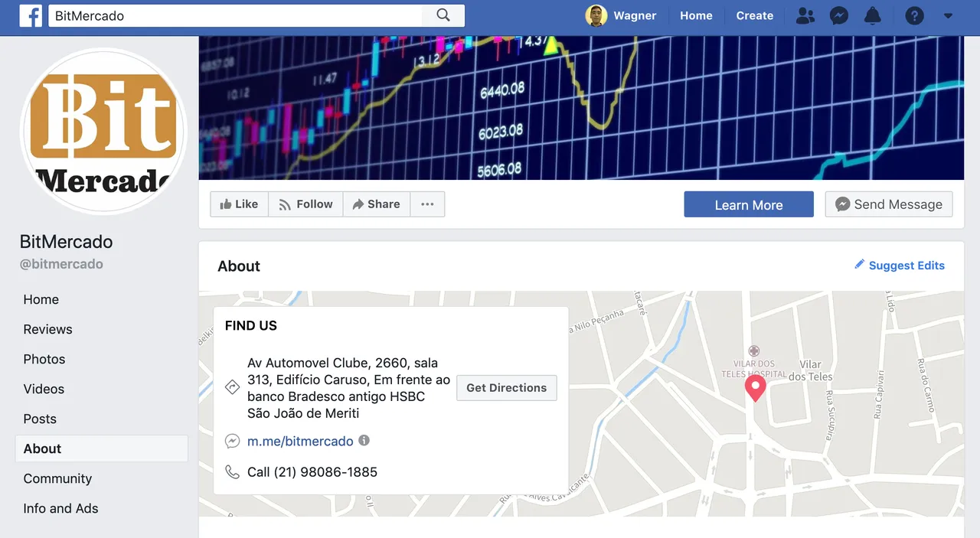Open the Facebook logo home icon
Screen dimensions: 980x538
pos(31,15)
